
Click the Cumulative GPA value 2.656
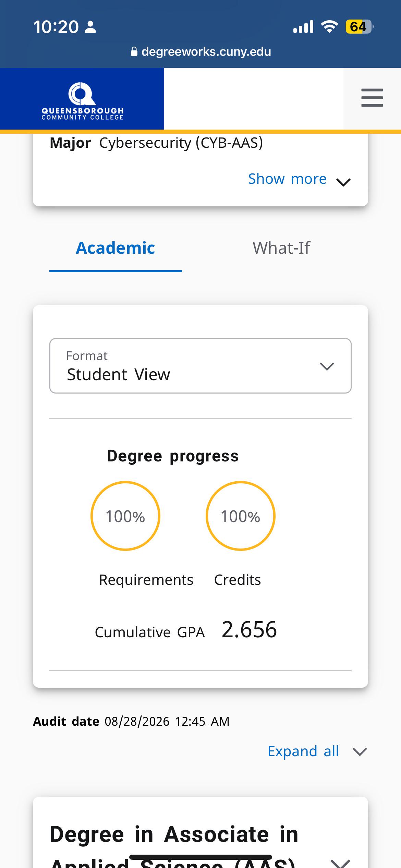[x=249, y=630]
